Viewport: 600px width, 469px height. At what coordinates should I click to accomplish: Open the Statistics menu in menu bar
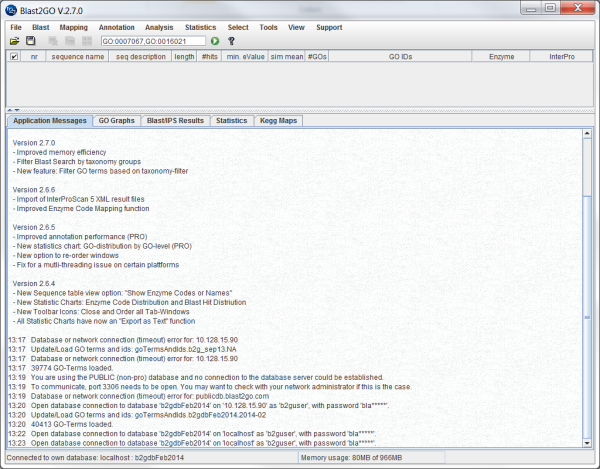(201, 27)
